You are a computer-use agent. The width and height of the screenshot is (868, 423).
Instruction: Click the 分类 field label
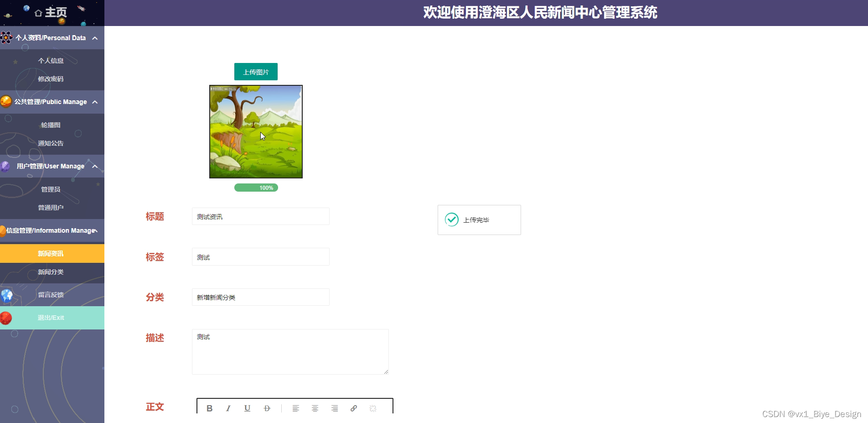tap(155, 297)
